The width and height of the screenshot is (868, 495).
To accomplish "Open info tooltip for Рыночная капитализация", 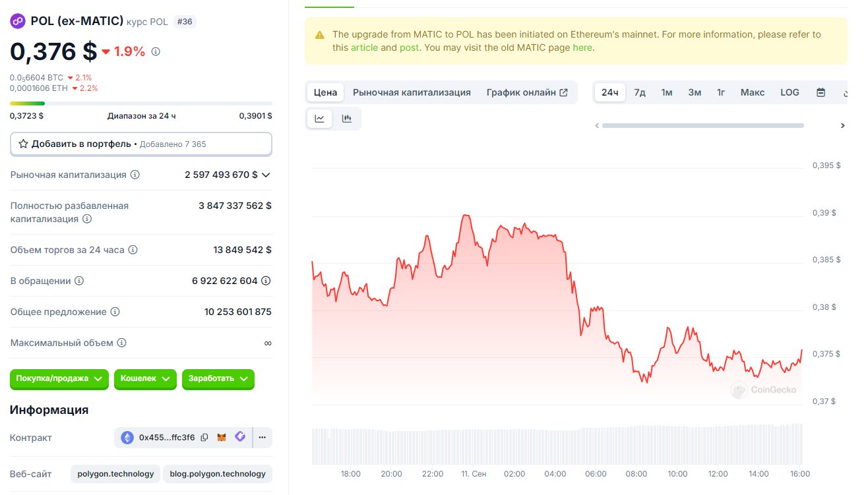I will [135, 175].
